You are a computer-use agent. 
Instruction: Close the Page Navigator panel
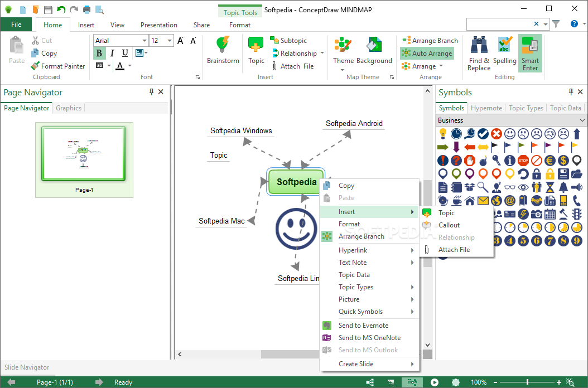pyautogui.click(x=161, y=92)
